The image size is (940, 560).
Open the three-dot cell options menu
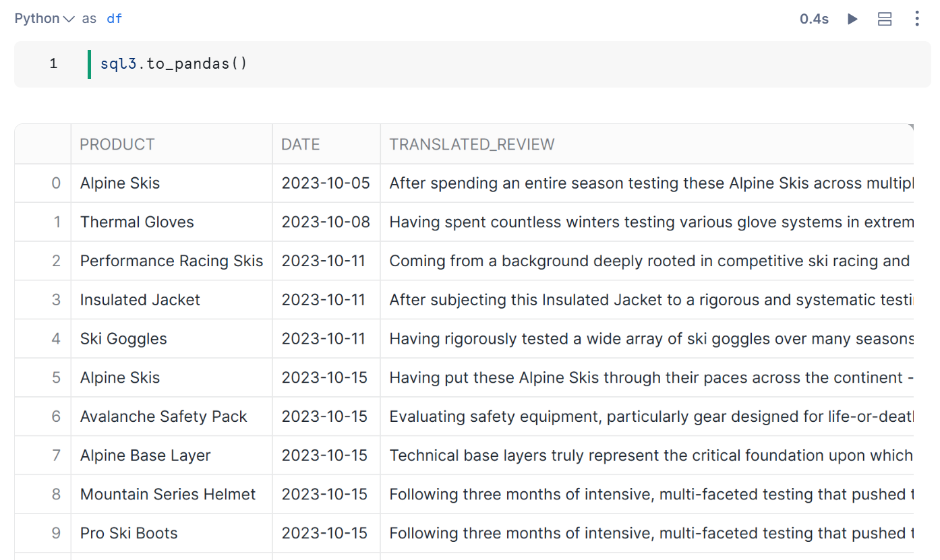pyautogui.click(x=916, y=19)
